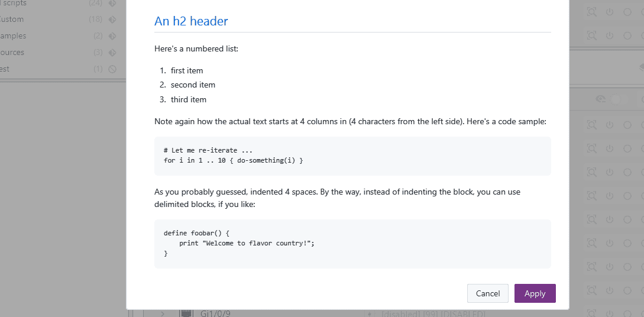Toggle the circle status in the top row
Screen dimensions: 644x317
[627, 11]
